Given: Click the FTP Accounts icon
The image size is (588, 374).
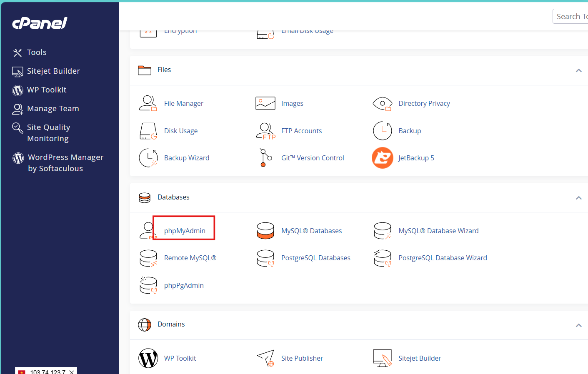Looking at the screenshot, I should [266, 131].
